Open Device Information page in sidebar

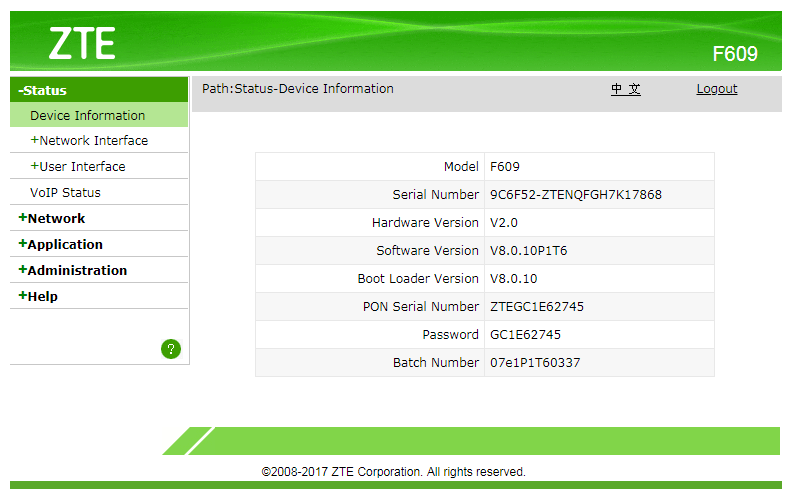pyautogui.click(x=99, y=115)
